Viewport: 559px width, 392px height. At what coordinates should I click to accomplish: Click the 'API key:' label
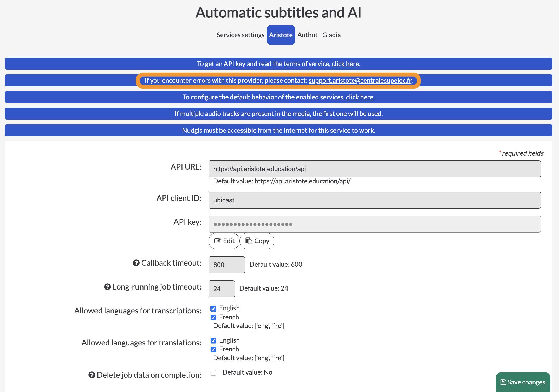187,222
